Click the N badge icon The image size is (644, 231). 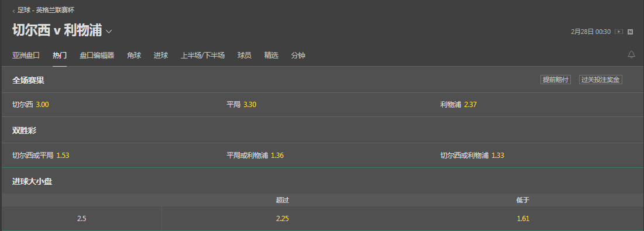[x=630, y=32]
